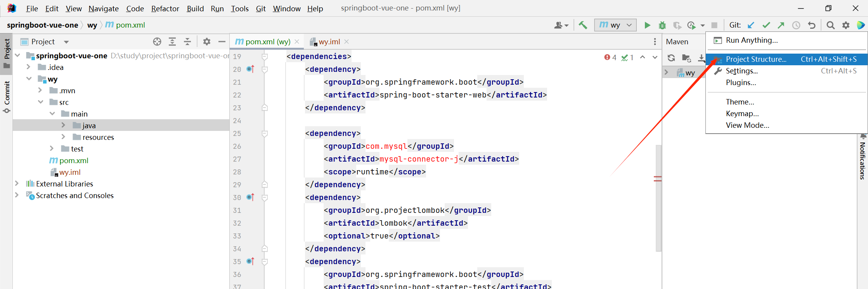Select Opened File target icon in Project panel
The image size is (868, 289).
(x=157, y=42)
